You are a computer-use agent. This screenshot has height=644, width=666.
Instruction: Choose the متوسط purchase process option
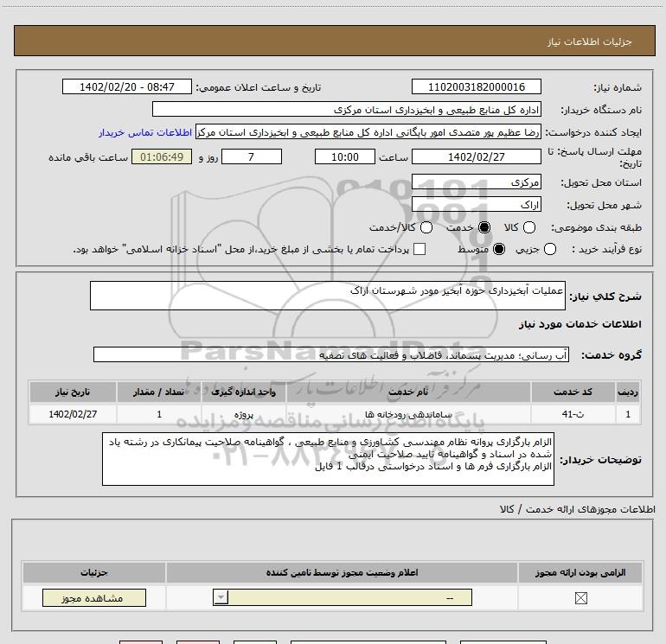click(x=499, y=249)
